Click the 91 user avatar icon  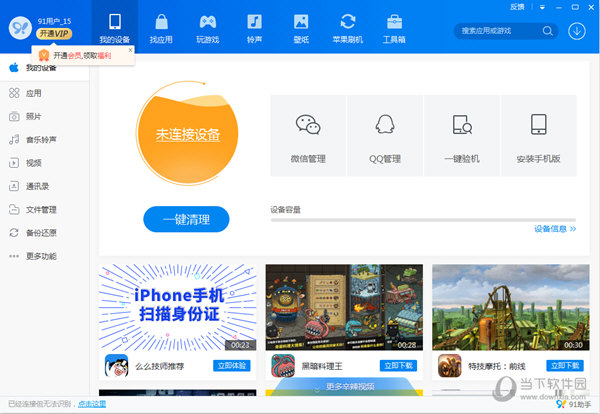20,28
